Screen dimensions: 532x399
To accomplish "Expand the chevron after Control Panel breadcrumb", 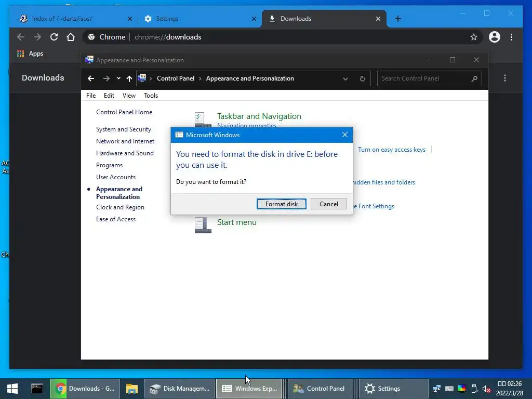I will tap(200, 79).
